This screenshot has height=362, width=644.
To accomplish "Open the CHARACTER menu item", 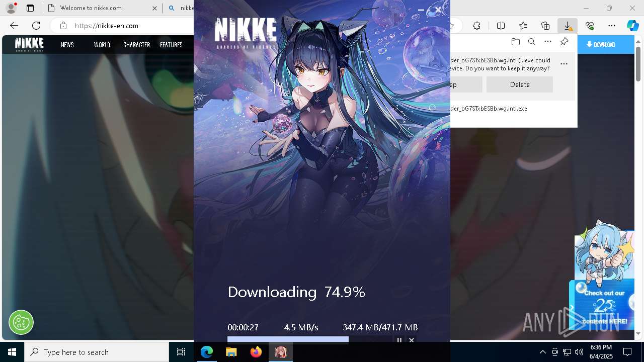I will click(x=137, y=45).
